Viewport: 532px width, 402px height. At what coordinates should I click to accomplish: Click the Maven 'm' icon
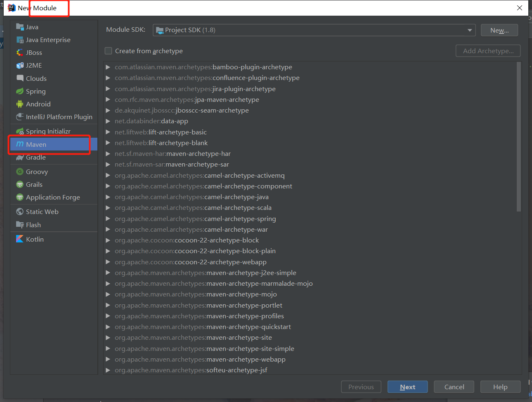[20, 144]
